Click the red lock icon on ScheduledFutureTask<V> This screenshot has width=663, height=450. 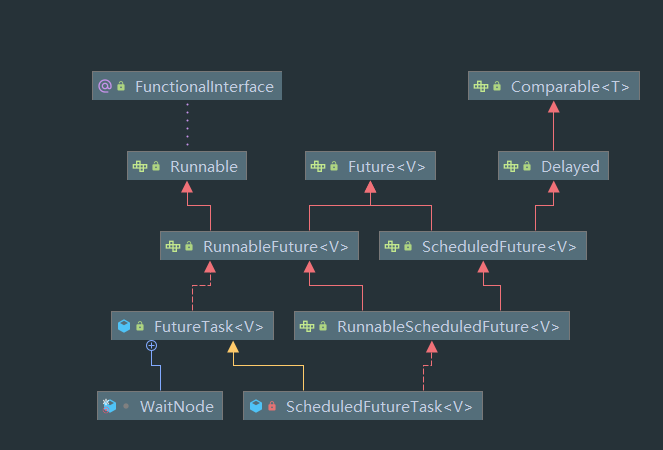pos(272,406)
